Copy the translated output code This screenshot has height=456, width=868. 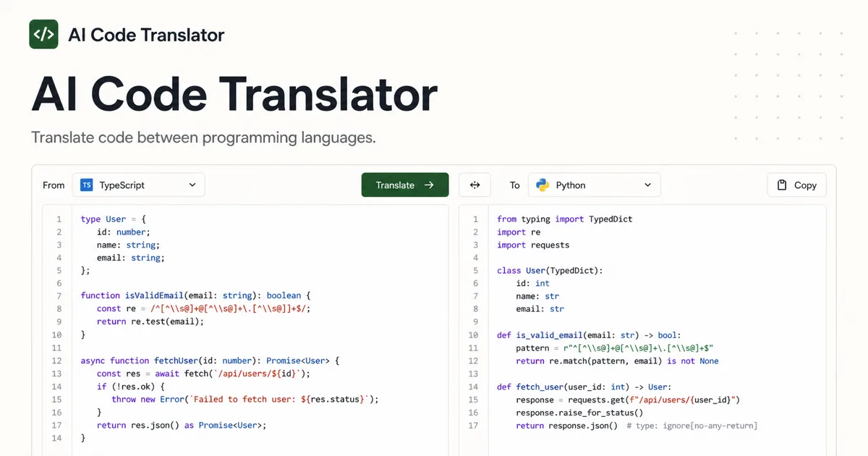(x=796, y=185)
